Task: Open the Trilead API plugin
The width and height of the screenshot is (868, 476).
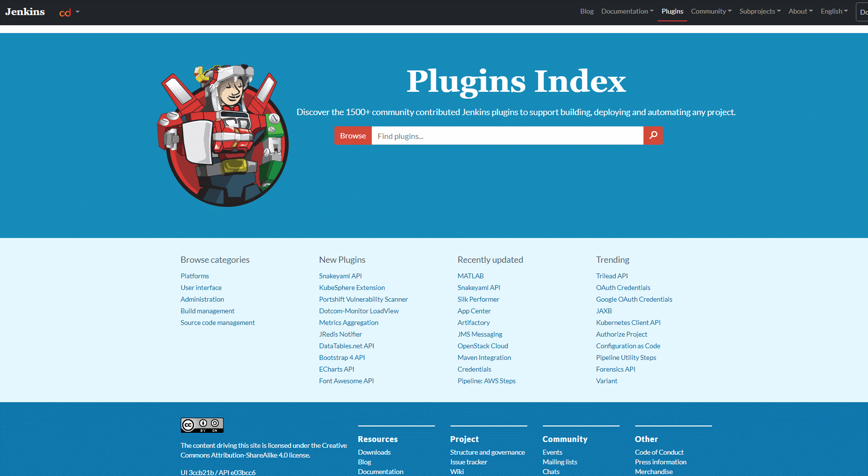Action: click(612, 276)
